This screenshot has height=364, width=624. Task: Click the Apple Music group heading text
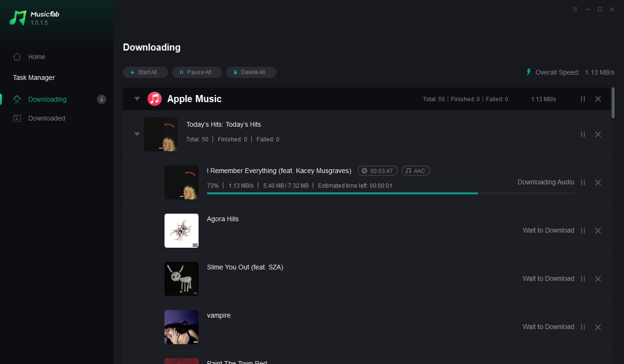(x=194, y=99)
